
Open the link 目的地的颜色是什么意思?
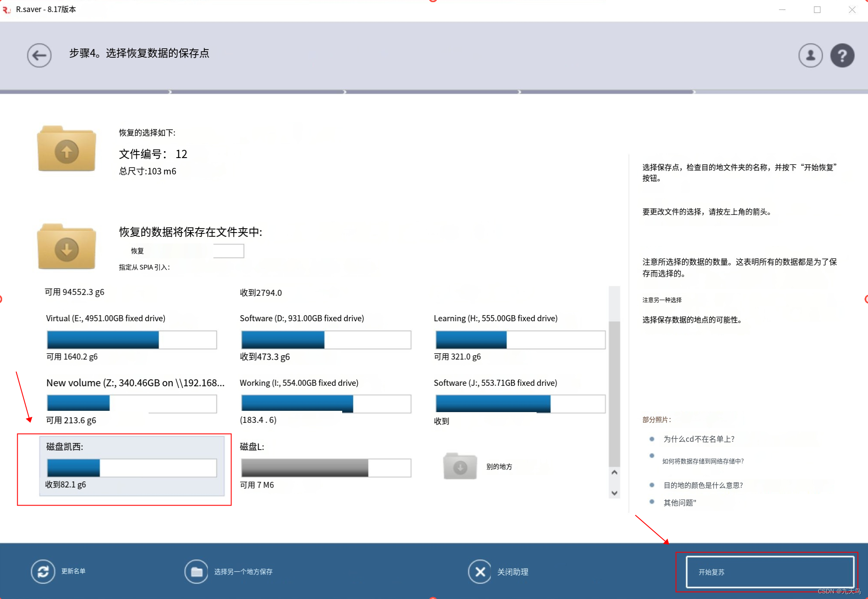pyautogui.click(x=703, y=485)
